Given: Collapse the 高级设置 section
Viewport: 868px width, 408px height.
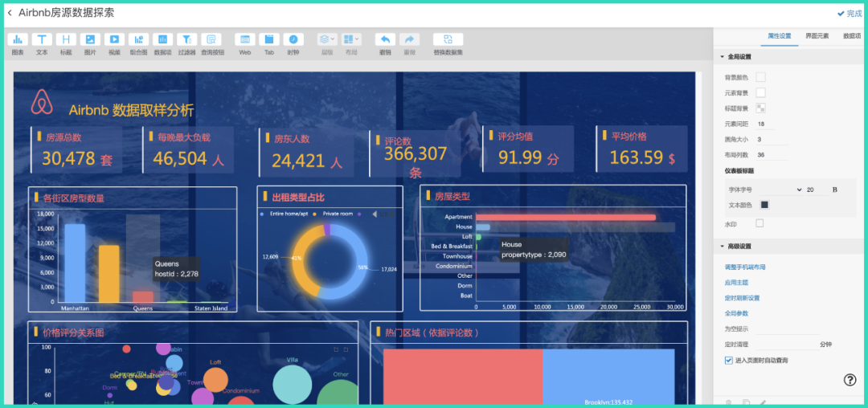Looking at the screenshot, I should click(722, 247).
